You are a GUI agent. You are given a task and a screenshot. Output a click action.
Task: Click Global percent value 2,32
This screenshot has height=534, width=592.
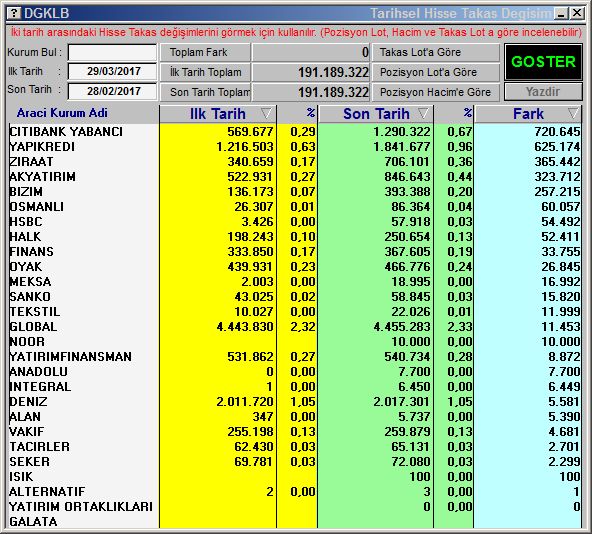coord(303,327)
